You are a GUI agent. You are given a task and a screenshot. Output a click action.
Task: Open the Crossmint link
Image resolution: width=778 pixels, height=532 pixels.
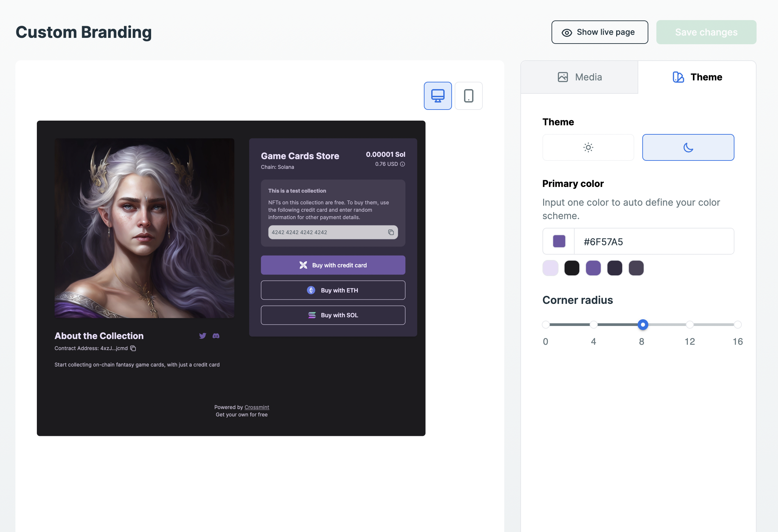coord(257,407)
